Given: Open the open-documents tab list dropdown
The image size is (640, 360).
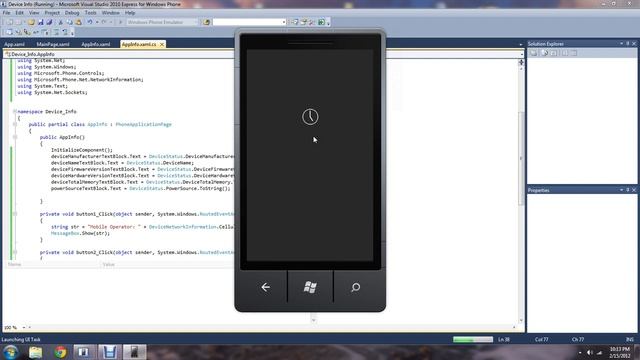Looking at the screenshot, I should tap(520, 44).
